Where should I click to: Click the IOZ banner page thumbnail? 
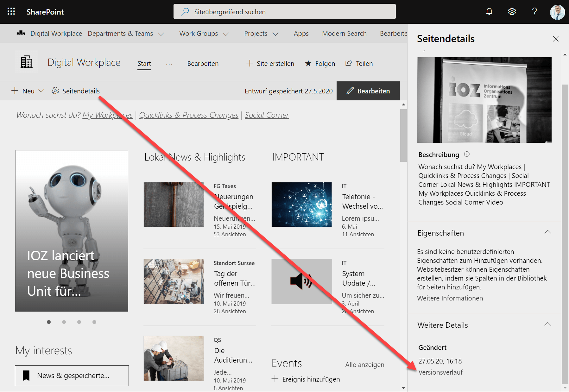484,100
